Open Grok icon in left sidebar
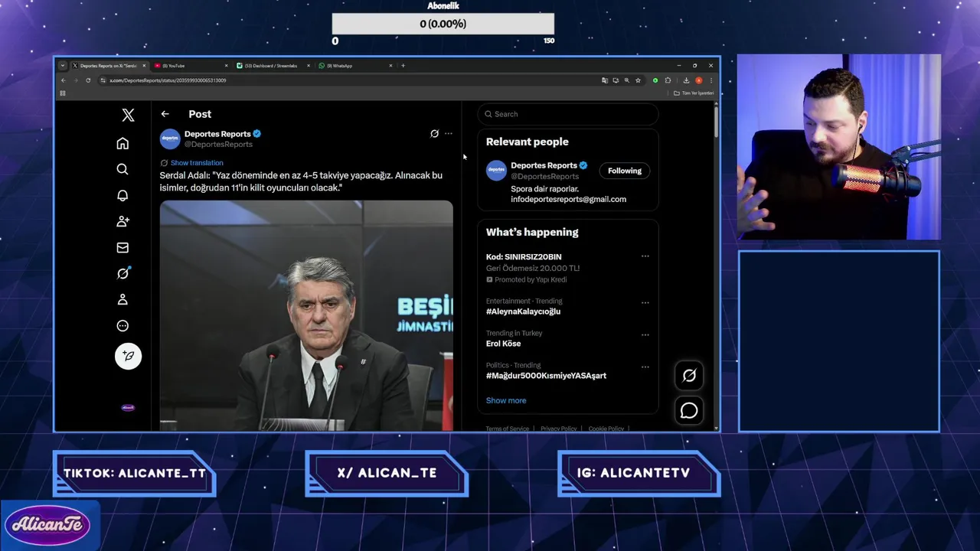Screen dimensions: 980x551 122,273
